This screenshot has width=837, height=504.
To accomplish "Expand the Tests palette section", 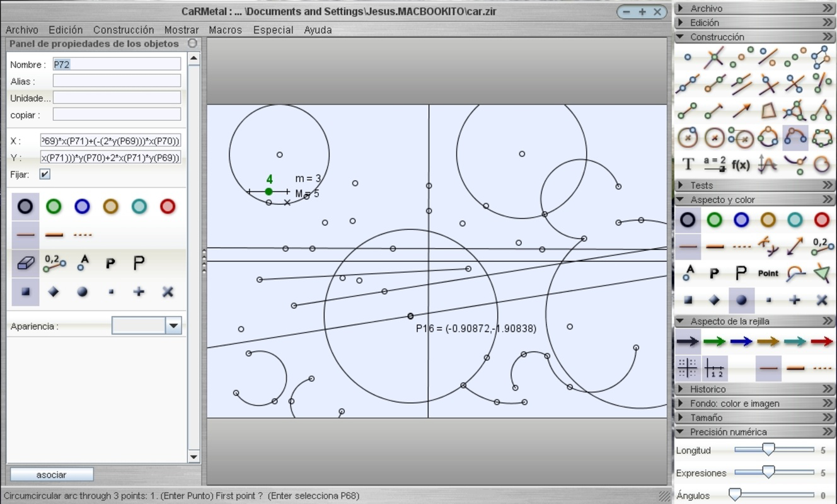I will [x=755, y=185].
